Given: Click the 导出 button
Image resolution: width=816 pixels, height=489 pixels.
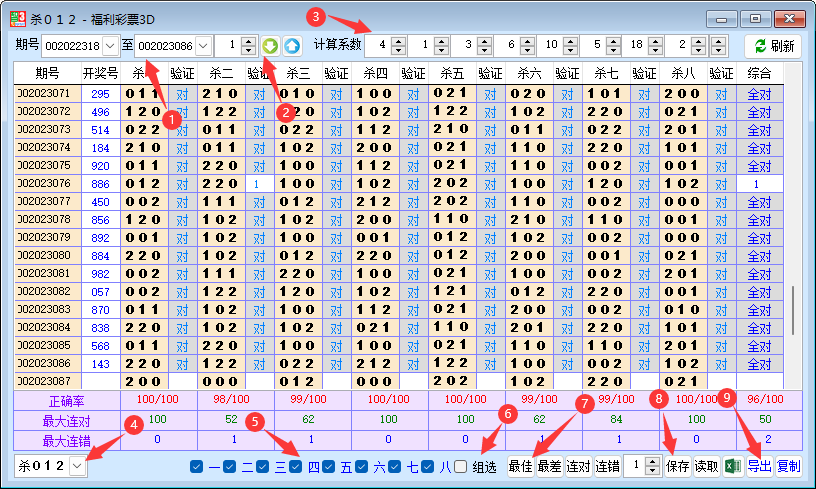Looking at the screenshot, I should tap(760, 466).
